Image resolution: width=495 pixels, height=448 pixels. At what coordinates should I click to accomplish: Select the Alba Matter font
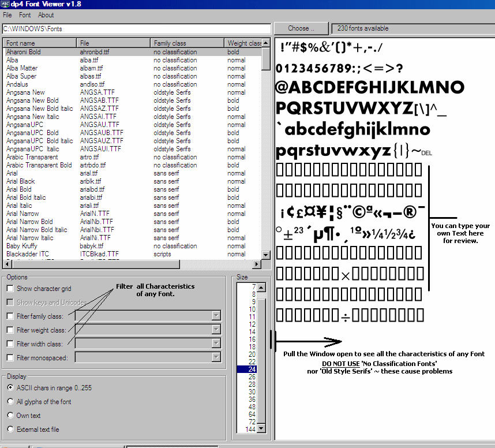click(x=22, y=68)
